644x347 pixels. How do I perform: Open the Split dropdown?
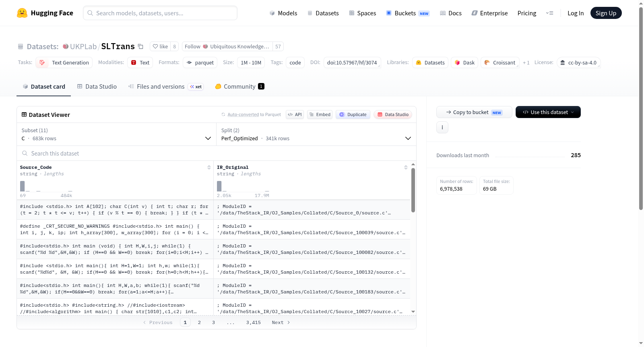click(x=316, y=134)
